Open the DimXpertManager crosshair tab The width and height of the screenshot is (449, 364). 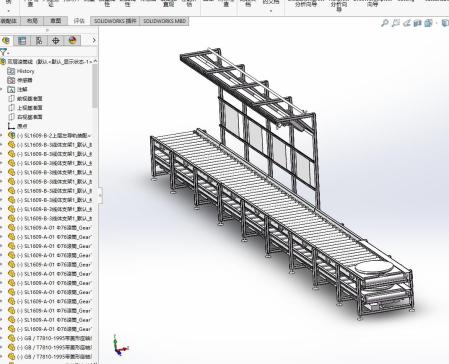pyautogui.click(x=56, y=41)
